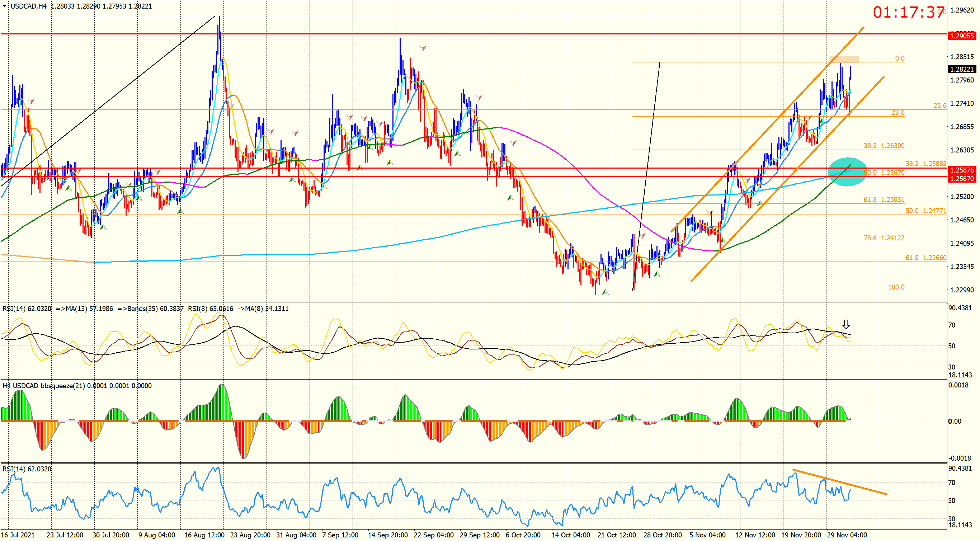Click the red 1.25876 price label
Screen dimensions: 980x541
tap(961, 170)
